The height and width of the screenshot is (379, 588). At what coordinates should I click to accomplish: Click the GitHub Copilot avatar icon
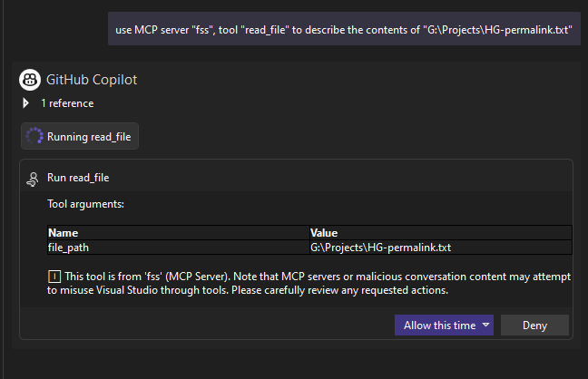click(x=30, y=80)
